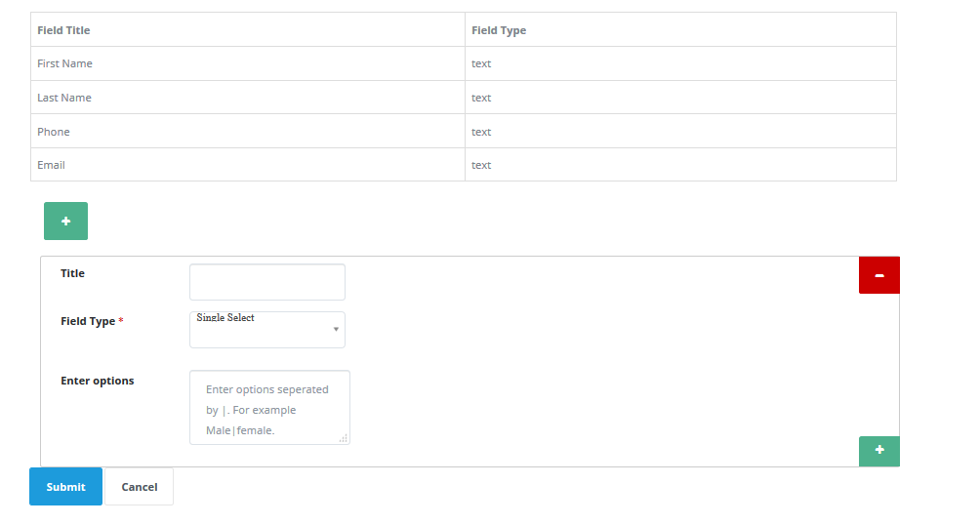Image resolution: width=980 pixels, height=525 pixels.
Task: Click the resize handle of the options textarea
Action: pos(343,439)
